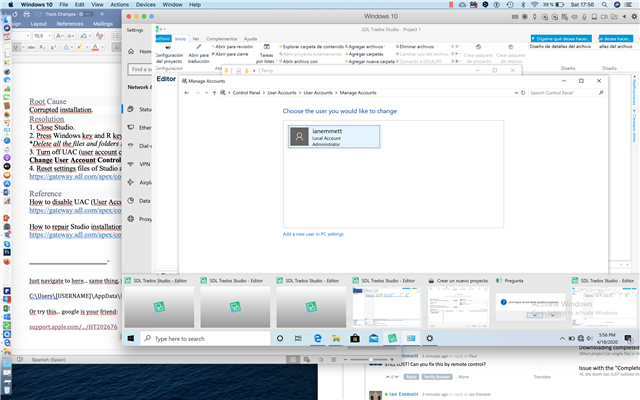Click Abrir para traducción in Trados ribbon
640x400 pixels.
coord(198,54)
